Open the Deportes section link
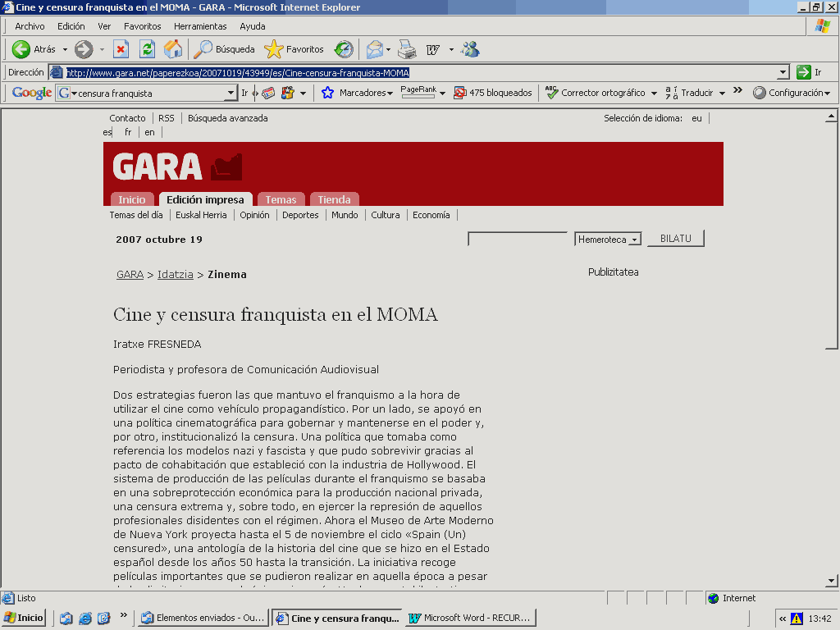Image resolution: width=840 pixels, height=630 pixels. click(300, 215)
